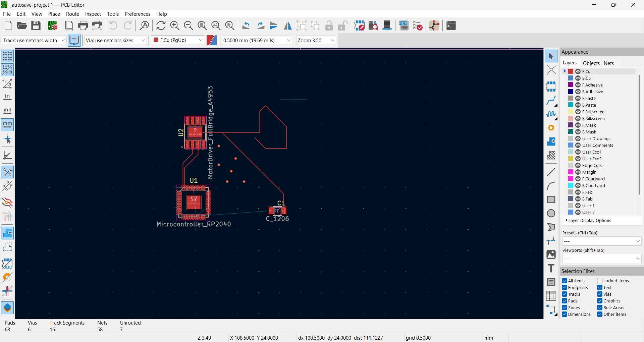644x342 pixels.
Task: Click the Zoom to Fit icon
Action: 202,26
